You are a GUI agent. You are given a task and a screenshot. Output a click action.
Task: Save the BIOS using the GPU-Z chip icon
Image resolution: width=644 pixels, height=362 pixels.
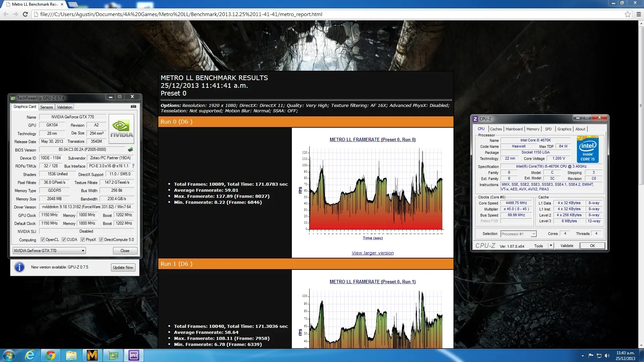(130, 149)
